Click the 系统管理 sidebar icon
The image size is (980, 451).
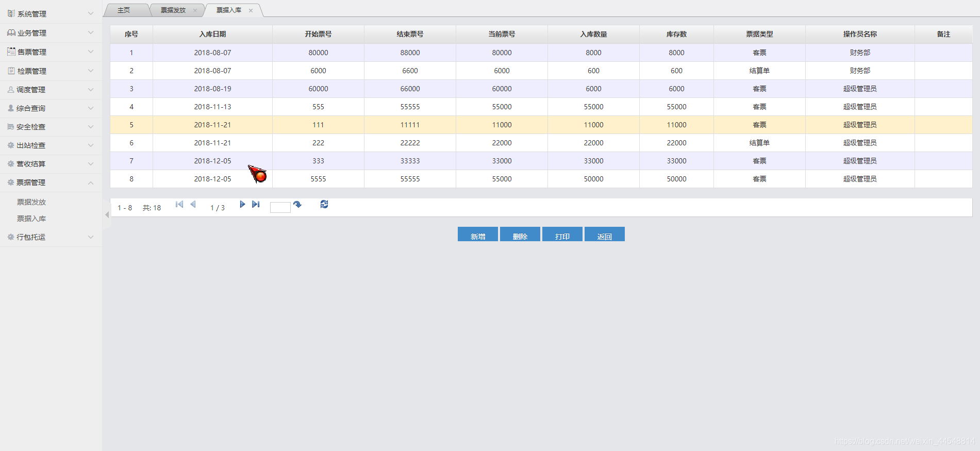point(11,14)
